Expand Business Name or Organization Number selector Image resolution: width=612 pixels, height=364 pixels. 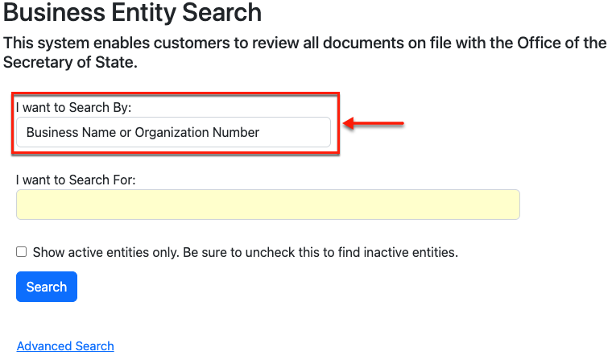click(173, 132)
